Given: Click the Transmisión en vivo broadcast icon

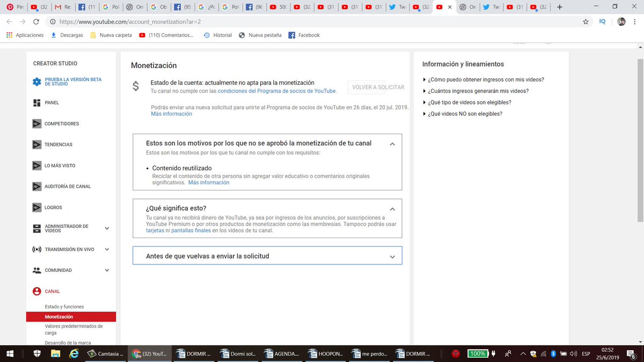Looking at the screenshot, I should click(36, 249).
